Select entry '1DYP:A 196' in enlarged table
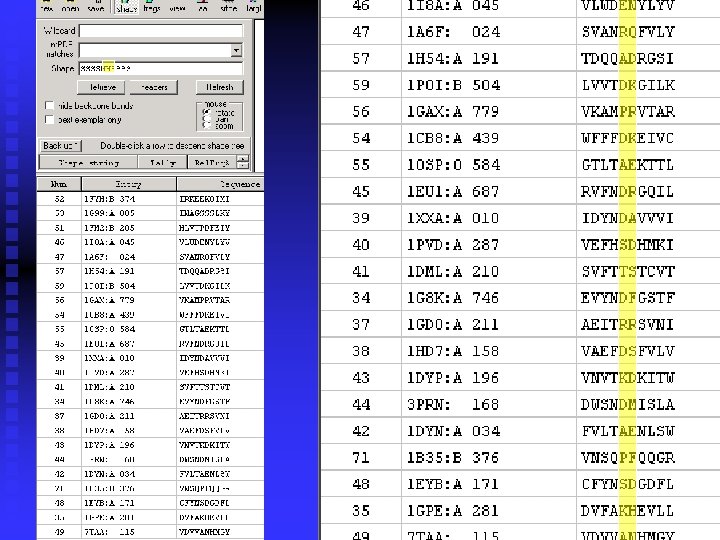This screenshot has width=720, height=540. tap(453, 378)
